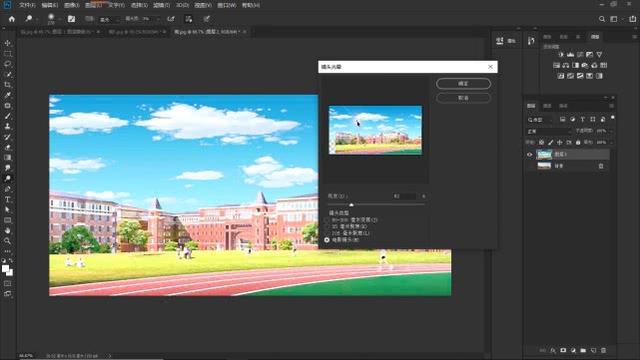
Task: Toggle lock transparent pixels in Layers panel
Action: (x=541, y=142)
